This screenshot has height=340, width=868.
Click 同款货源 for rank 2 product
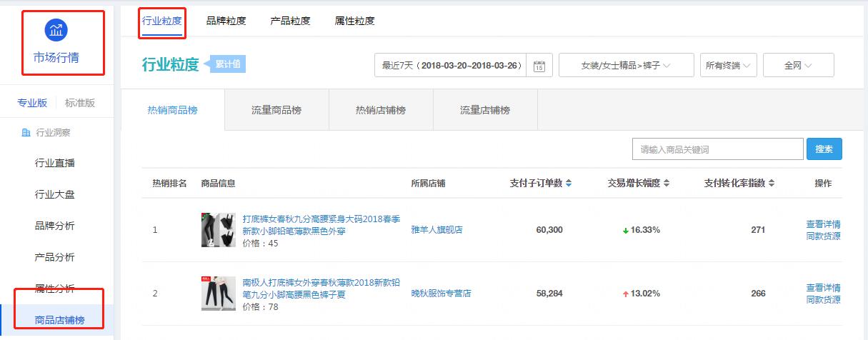(824, 299)
